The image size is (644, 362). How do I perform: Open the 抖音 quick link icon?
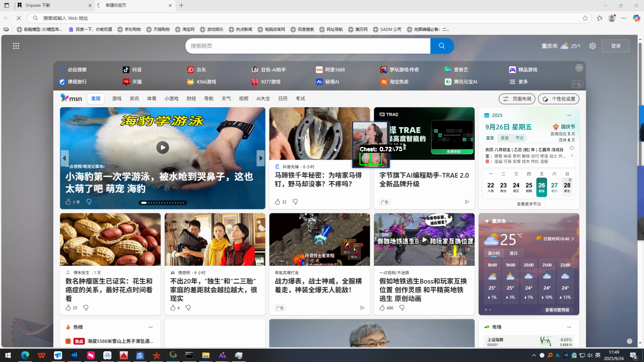tap(126, 70)
